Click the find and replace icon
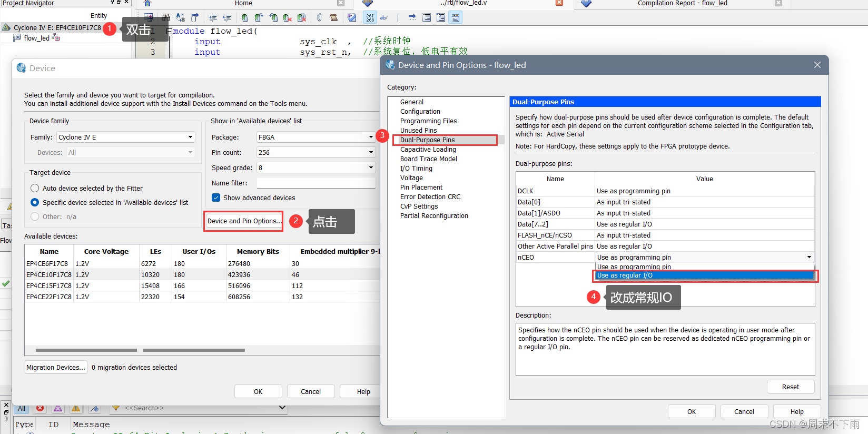 180,17
